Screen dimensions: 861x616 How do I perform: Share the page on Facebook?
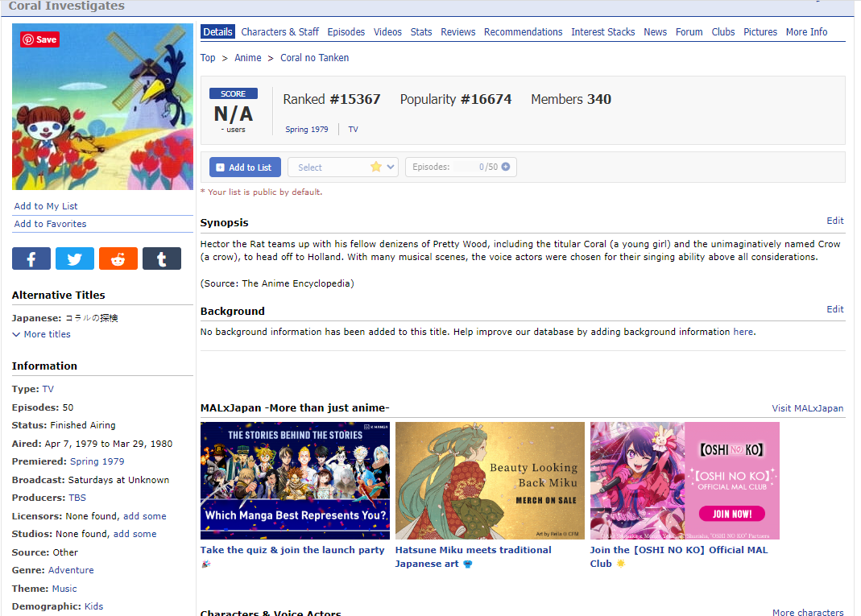point(31,258)
